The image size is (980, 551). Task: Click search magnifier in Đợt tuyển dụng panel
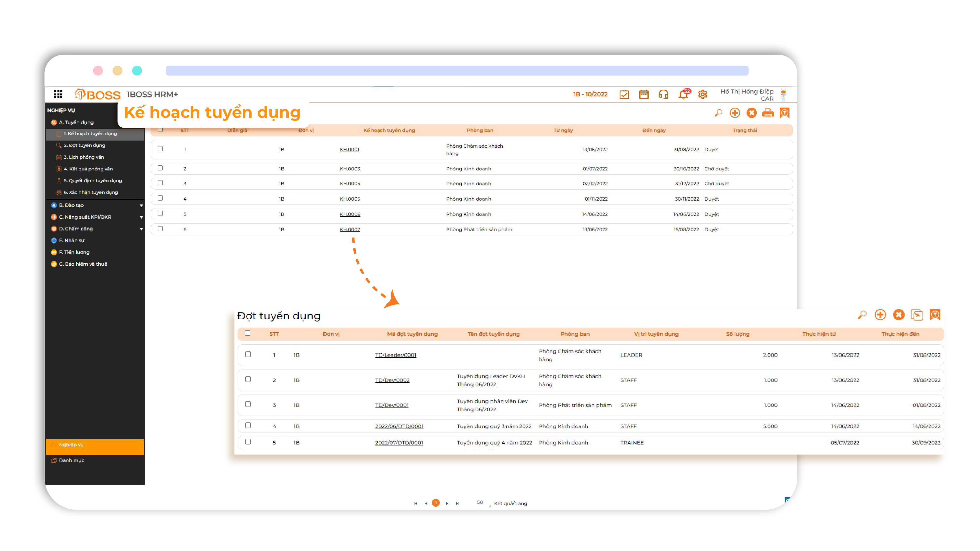tap(862, 315)
